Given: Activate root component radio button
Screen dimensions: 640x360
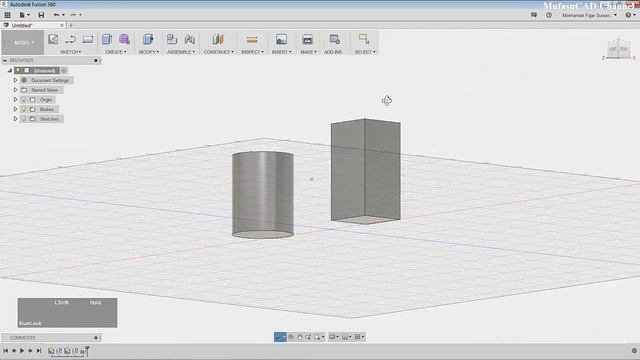Looking at the screenshot, I should point(64,71).
